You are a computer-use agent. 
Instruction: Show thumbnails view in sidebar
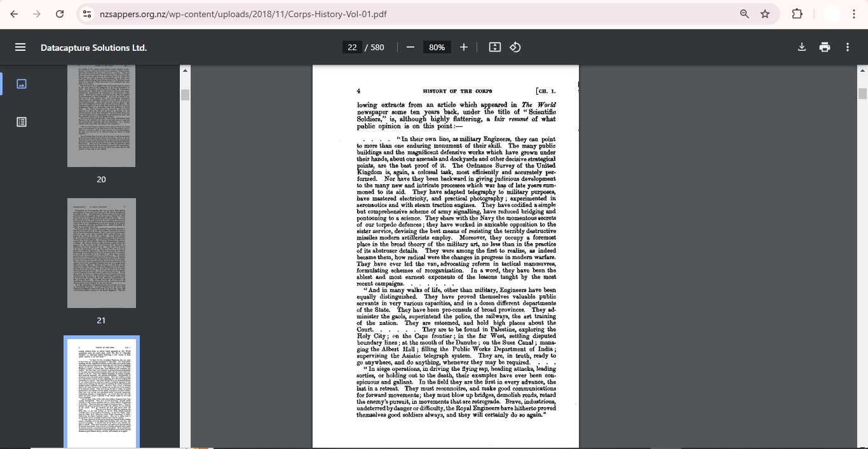coord(22,84)
